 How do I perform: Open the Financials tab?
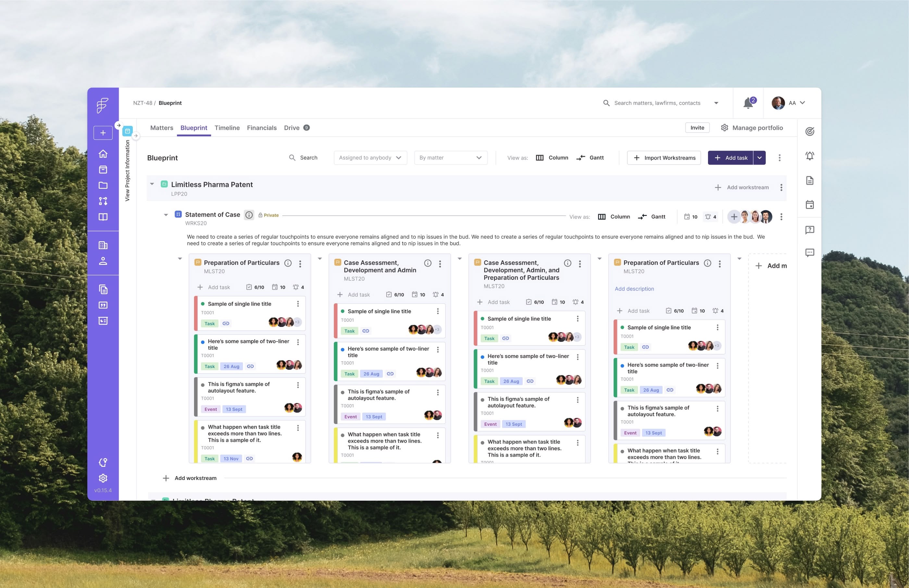coord(262,128)
